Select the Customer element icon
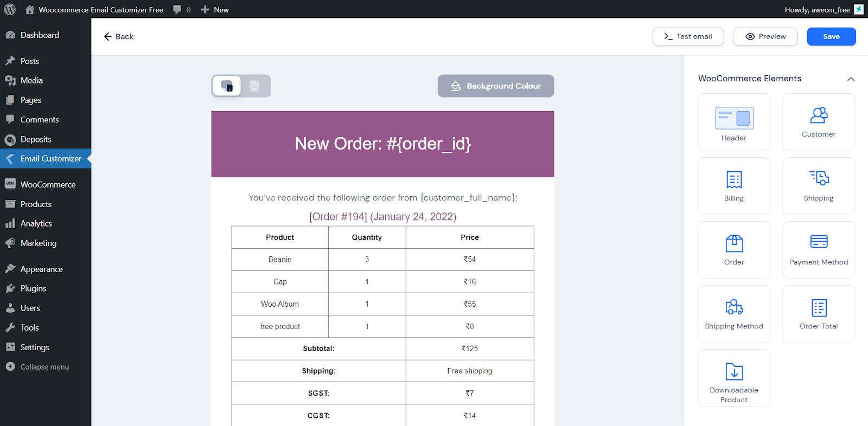The image size is (868, 426). pos(819,115)
